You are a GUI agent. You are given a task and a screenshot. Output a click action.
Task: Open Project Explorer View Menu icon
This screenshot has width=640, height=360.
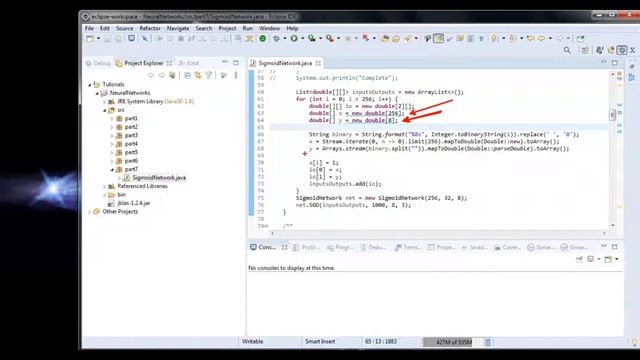(x=236, y=76)
